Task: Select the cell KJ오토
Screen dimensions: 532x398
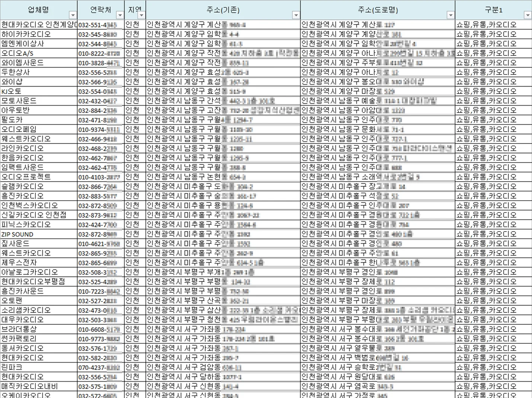Action: 39,91
